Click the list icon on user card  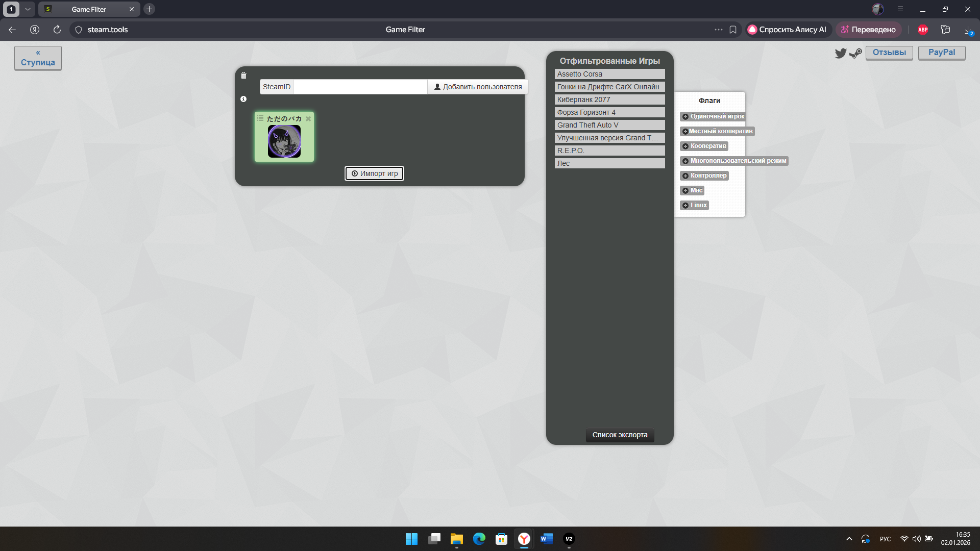[260, 118]
